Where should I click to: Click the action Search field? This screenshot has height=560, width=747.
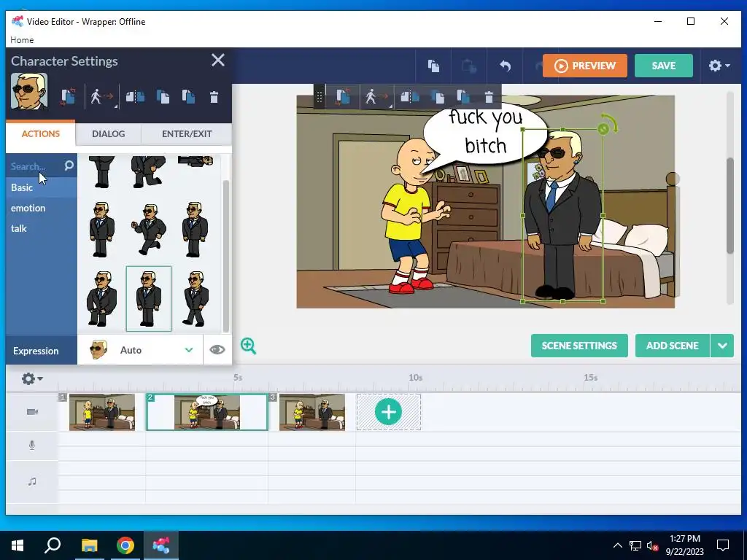click(36, 166)
